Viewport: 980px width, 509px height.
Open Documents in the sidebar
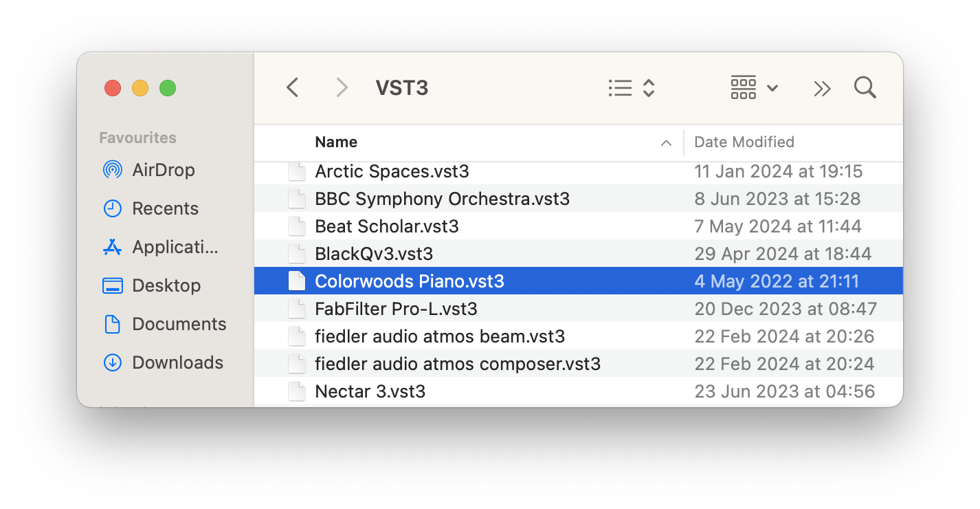tap(179, 324)
